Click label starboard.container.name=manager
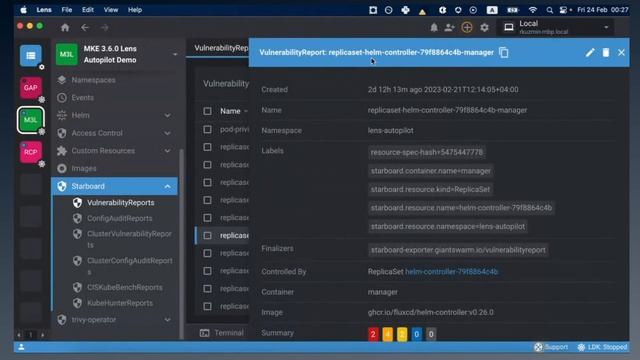640x360 pixels. [431, 171]
